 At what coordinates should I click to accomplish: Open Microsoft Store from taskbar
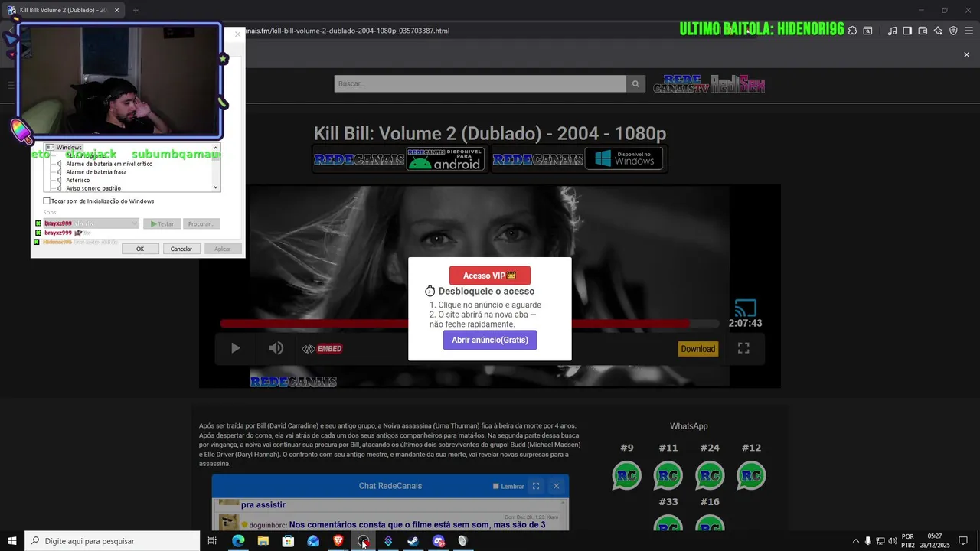pyautogui.click(x=288, y=541)
